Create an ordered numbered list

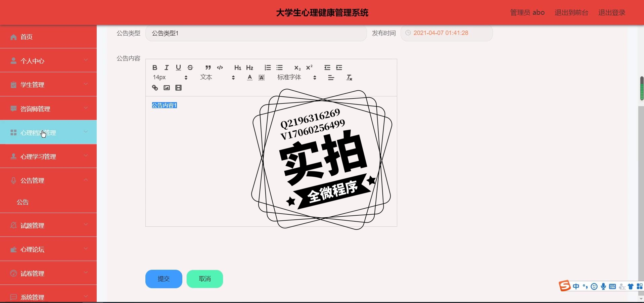(268, 68)
